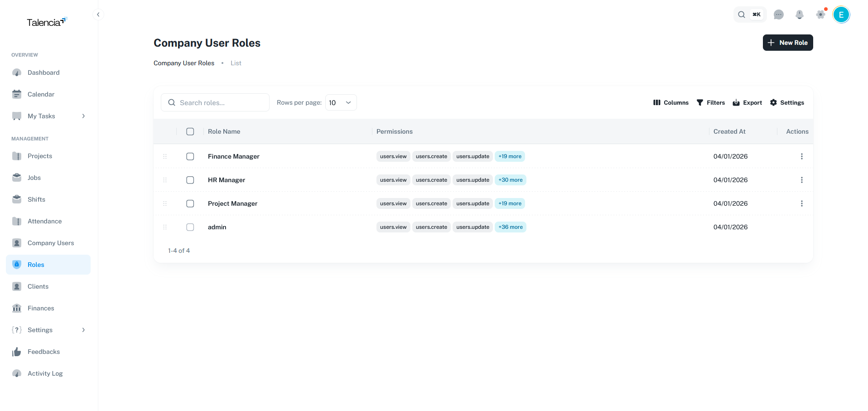Open the Export option above the table
868x411 pixels.
747,102
